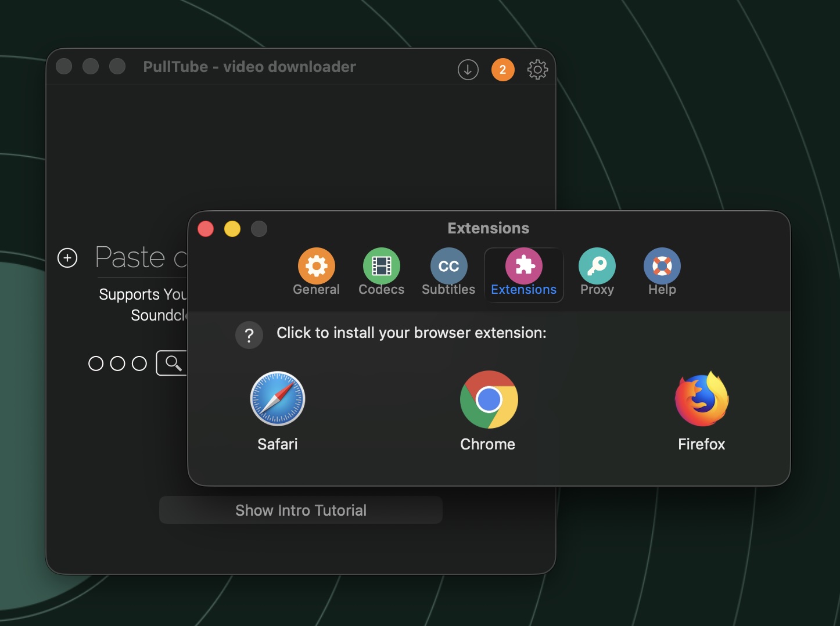Viewport: 840px width, 626px height.
Task: Open the Proxy settings tab
Action: [597, 273]
